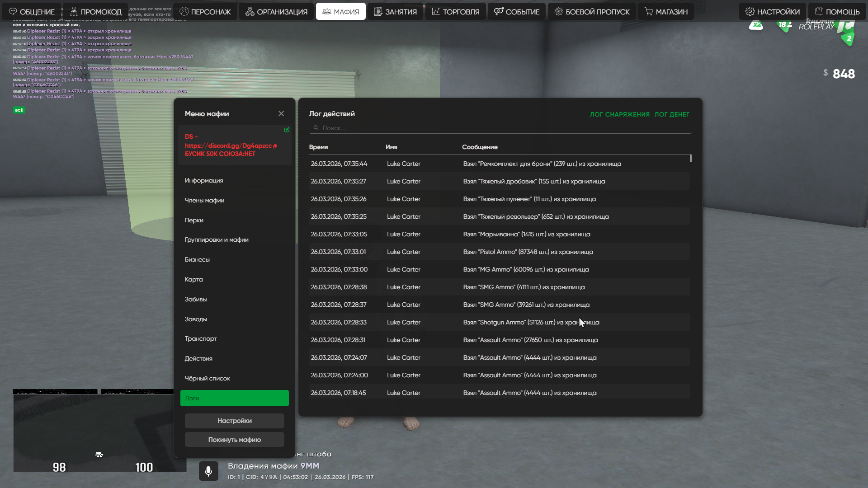868x488 pixels.
Task: Open the Магазин cart menu
Action: (x=666, y=12)
